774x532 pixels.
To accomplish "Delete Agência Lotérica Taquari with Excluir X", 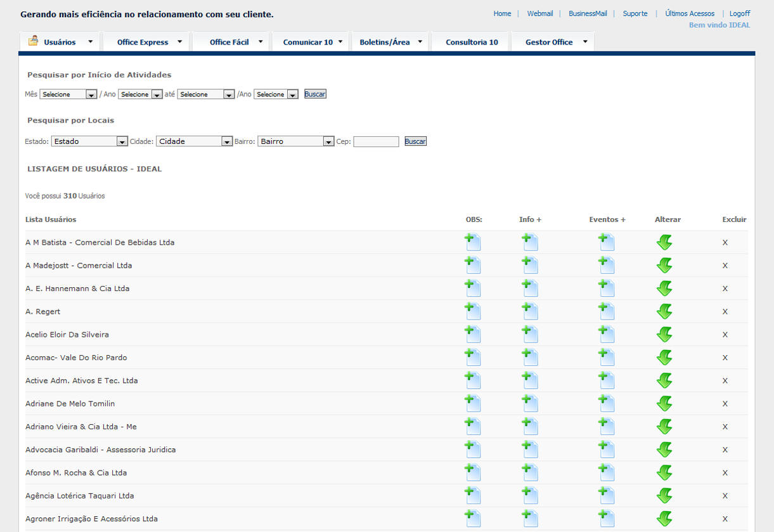I will tap(725, 496).
